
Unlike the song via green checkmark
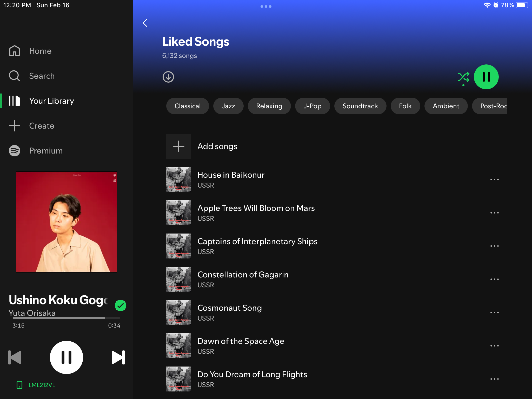point(121,305)
